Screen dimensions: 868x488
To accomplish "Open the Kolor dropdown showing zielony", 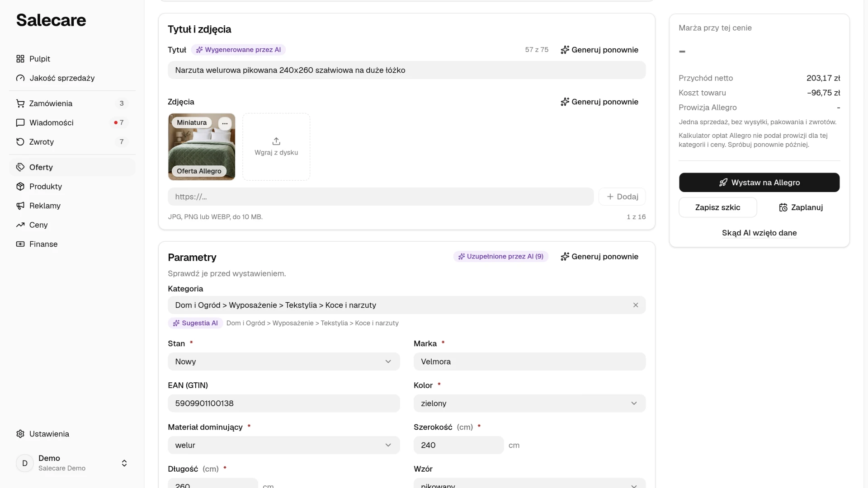I will click(x=529, y=404).
